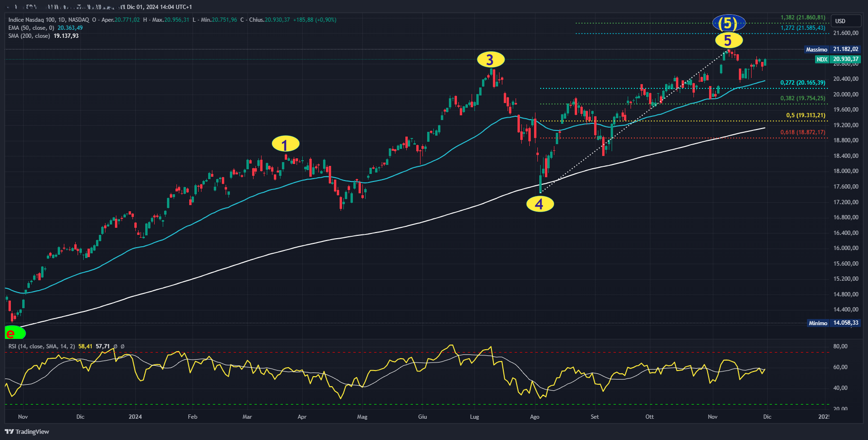Click the RSI average value 57,71

point(103,346)
